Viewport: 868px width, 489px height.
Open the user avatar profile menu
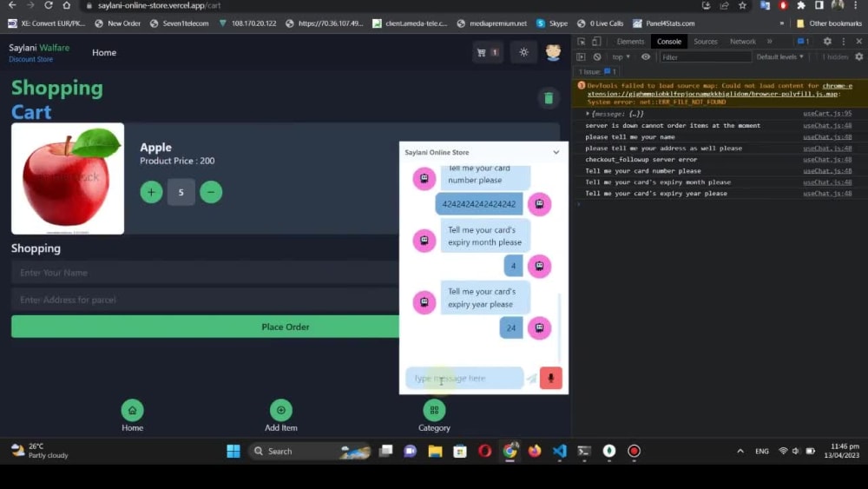553,52
